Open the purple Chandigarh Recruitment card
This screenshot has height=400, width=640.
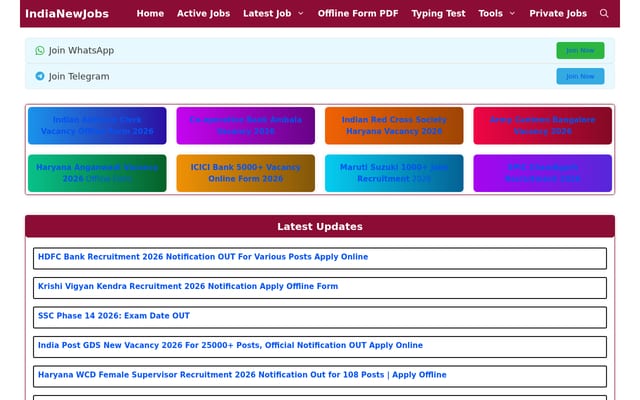pyautogui.click(x=542, y=173)
